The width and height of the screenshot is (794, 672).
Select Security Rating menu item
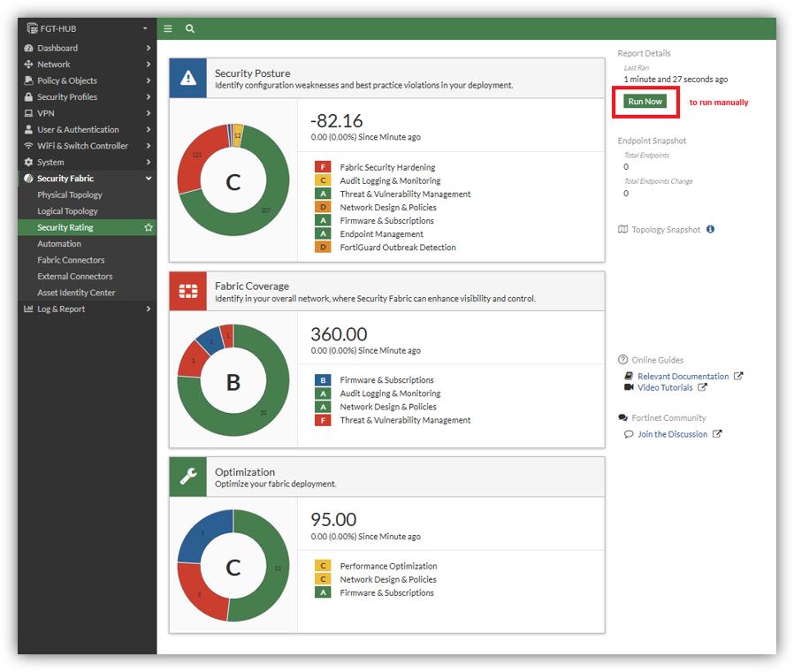pos(88,227)
